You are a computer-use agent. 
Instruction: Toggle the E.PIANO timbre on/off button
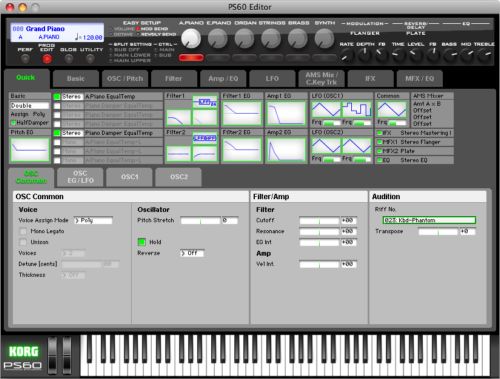point(218,58)
